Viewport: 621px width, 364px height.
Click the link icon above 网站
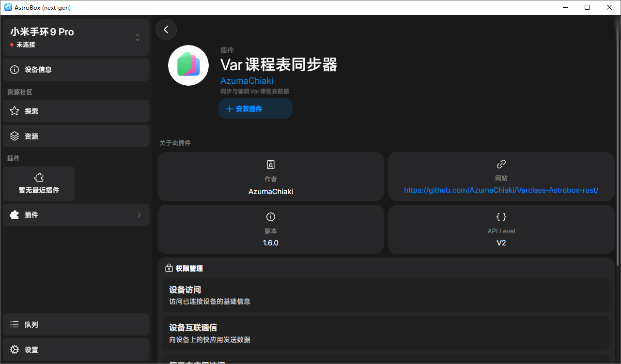501,164
